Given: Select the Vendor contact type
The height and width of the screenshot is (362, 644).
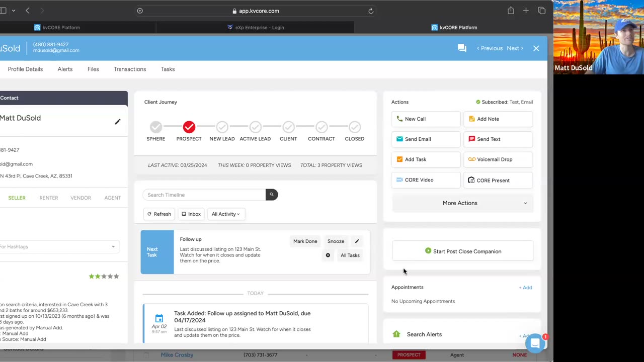Looking at the screenshot, I should pos(80,198).
